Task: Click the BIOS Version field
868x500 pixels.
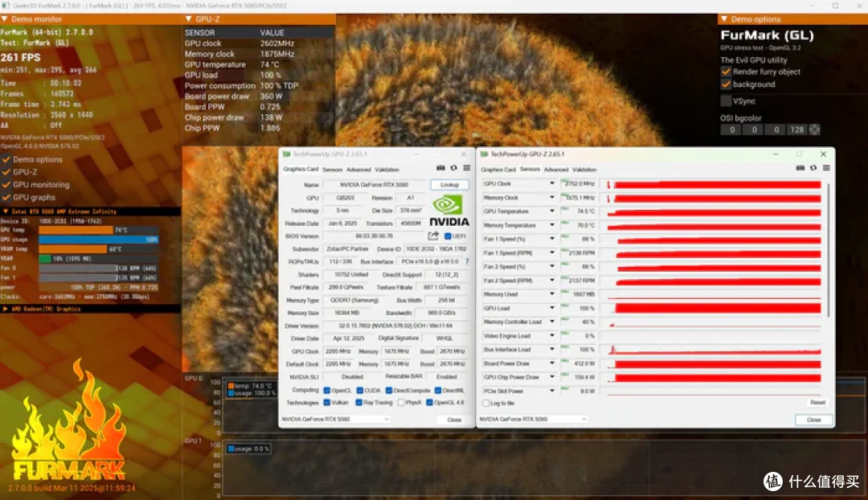Action: [x=375, y=236]
